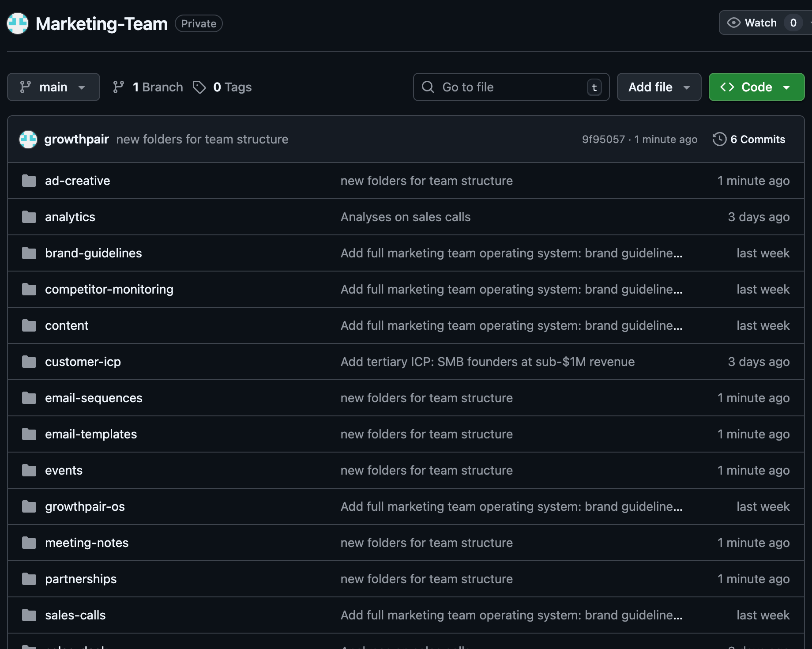Open the customer-icp folder
This screenshot has height=649, width=812.
click(x=83, y=362)
